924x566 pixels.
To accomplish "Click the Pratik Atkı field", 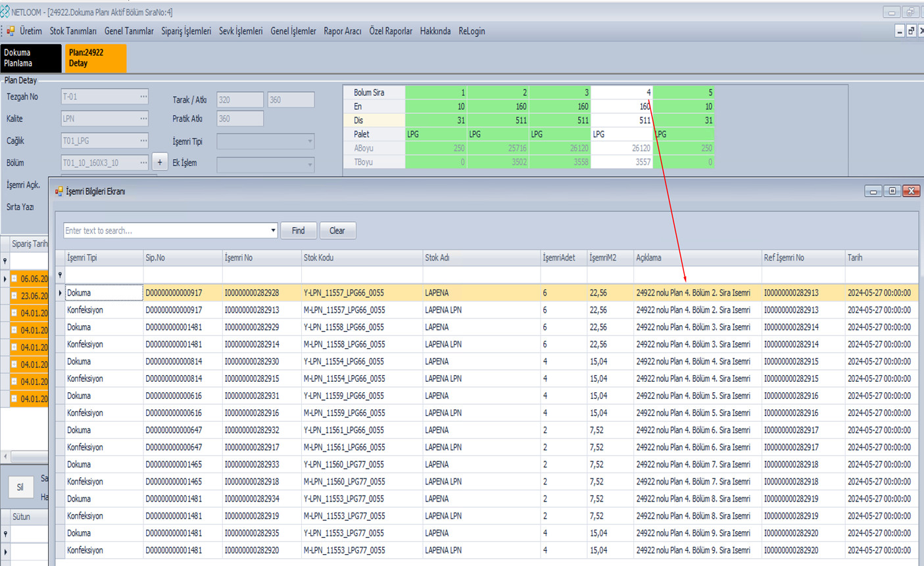I will pos(240,118).
